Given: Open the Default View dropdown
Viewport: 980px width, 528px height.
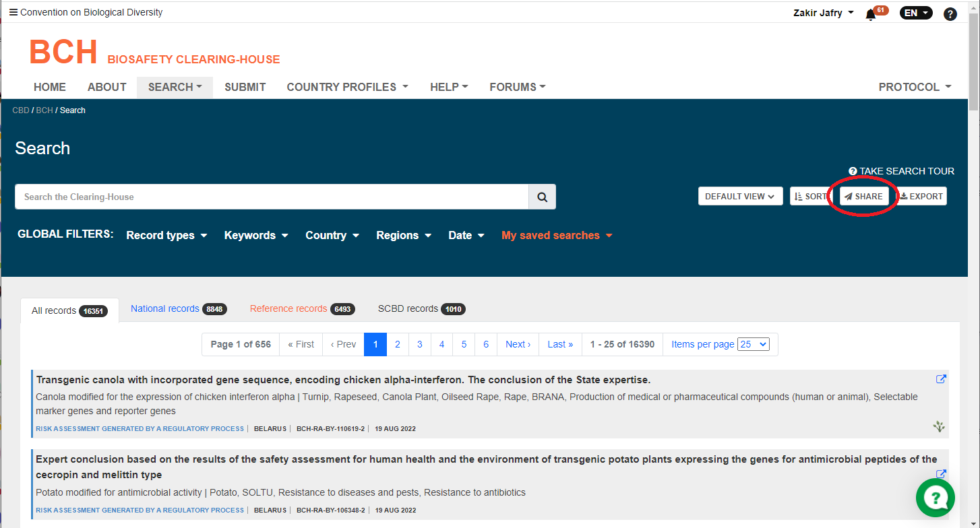Looking at the screenshot, I should pos(740,197).
